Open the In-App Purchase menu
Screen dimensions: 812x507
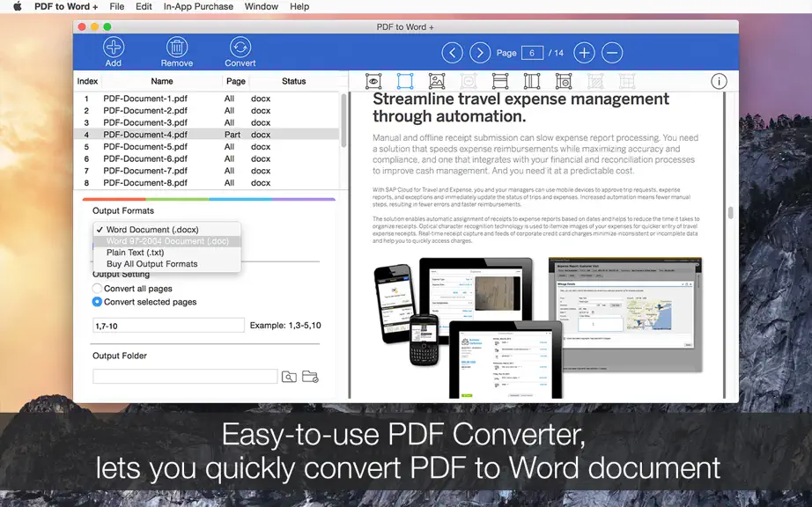point(198,7)
